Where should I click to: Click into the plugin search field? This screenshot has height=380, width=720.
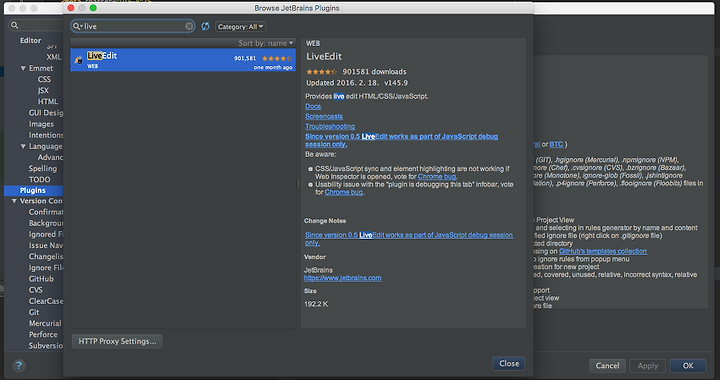pyautogui.click(x=133, y=27)
